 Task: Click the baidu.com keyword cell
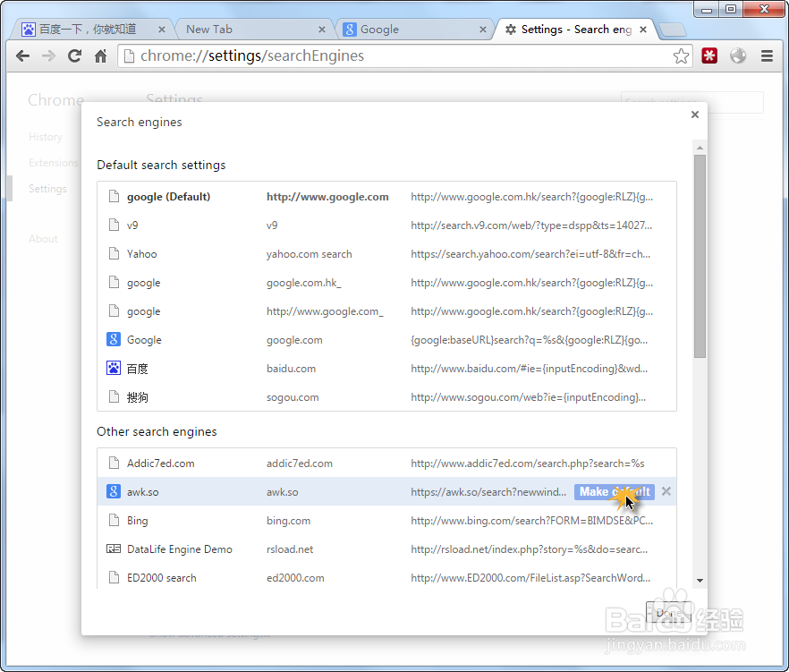coord(292,369)
